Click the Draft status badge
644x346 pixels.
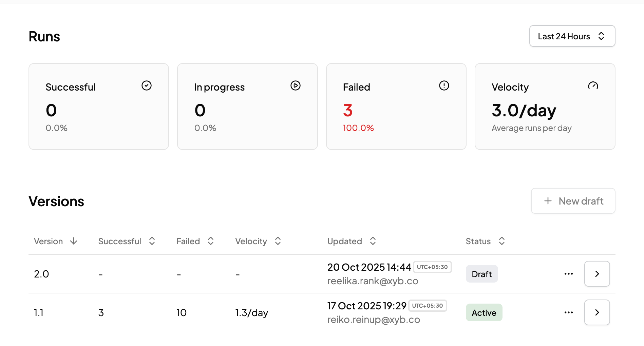click(481, 274)
